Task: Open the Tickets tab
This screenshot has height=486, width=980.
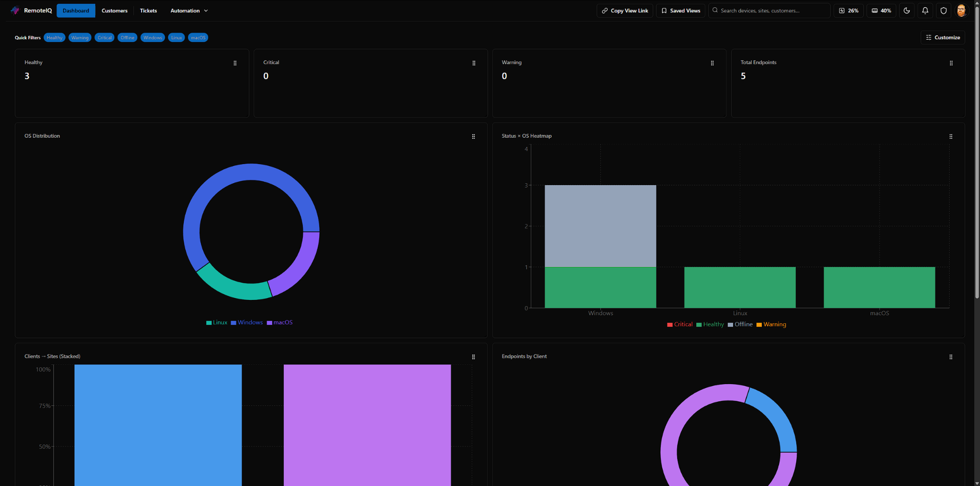Action: coord(148,10)
